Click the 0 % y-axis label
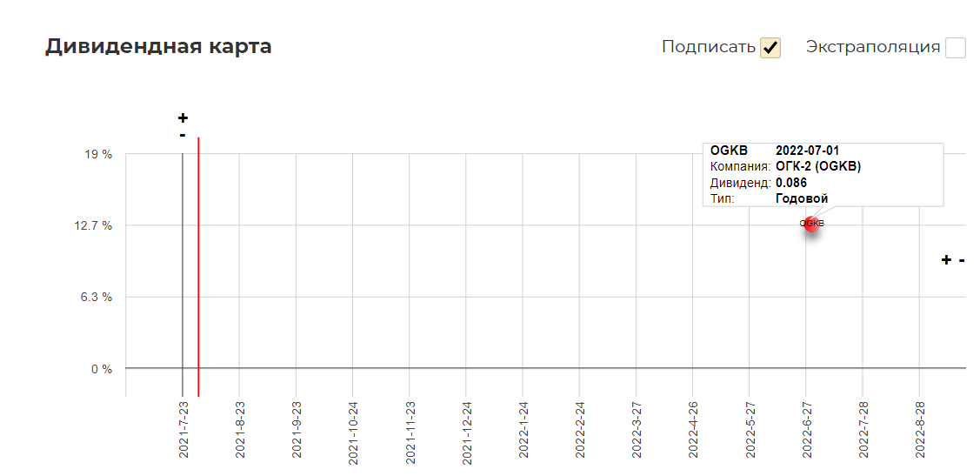 pos(101,369)
